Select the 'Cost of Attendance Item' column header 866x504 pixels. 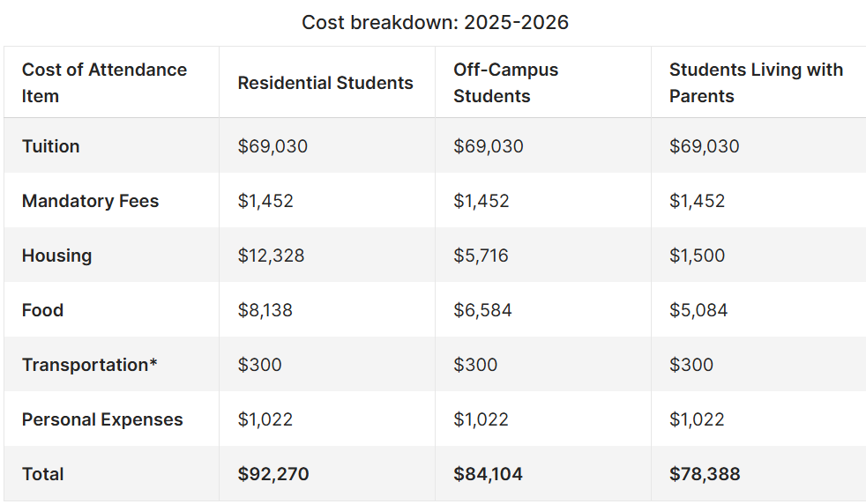click(x=104, y=83)
